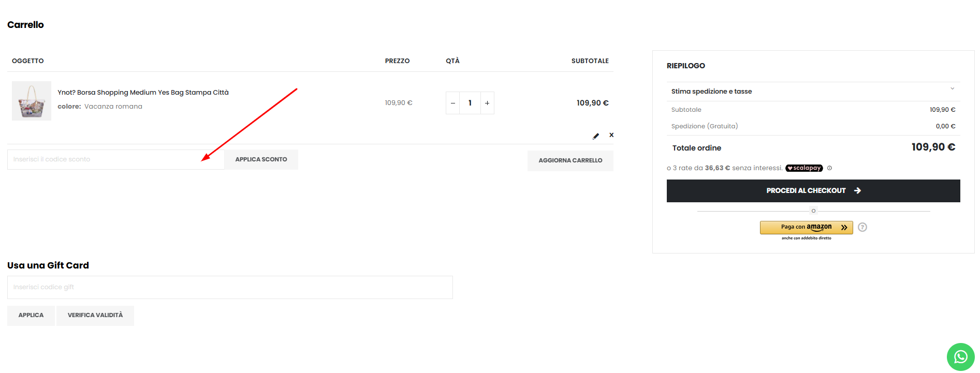Click Aggiorna Carrello button

click(x=570, y=160)
